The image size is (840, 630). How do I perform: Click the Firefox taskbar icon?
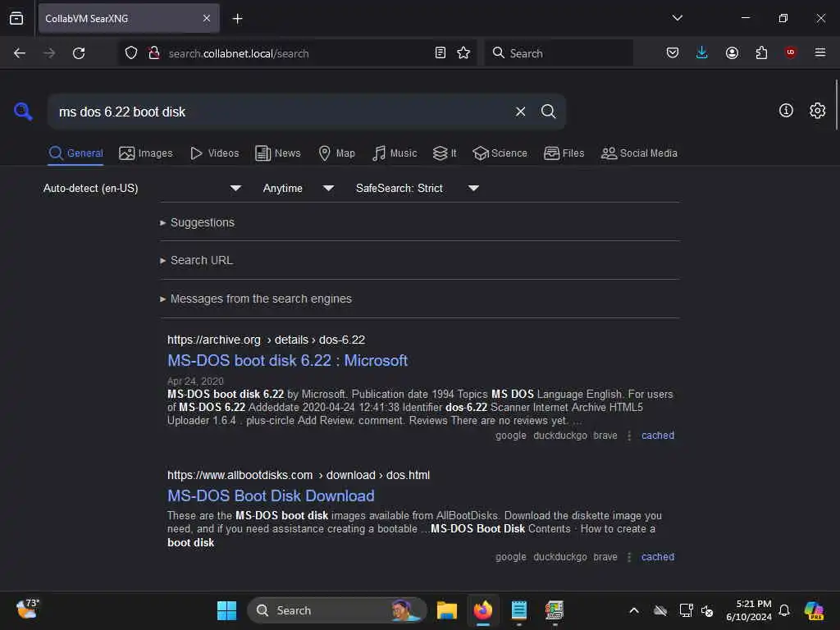coord(482,610)
